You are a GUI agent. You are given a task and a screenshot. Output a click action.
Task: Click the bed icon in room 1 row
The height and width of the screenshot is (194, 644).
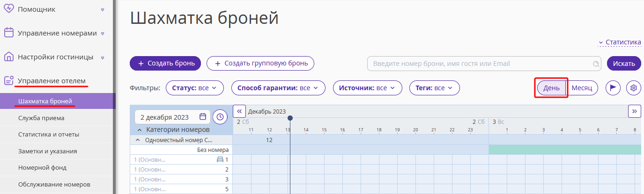(220, 159)
